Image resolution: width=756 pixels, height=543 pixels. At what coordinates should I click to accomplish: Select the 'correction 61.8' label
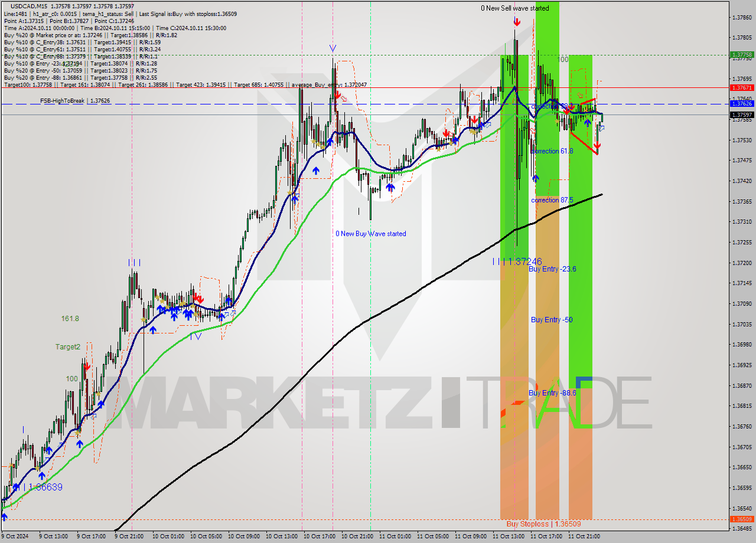pyautogui.click(x=552, y=151)
